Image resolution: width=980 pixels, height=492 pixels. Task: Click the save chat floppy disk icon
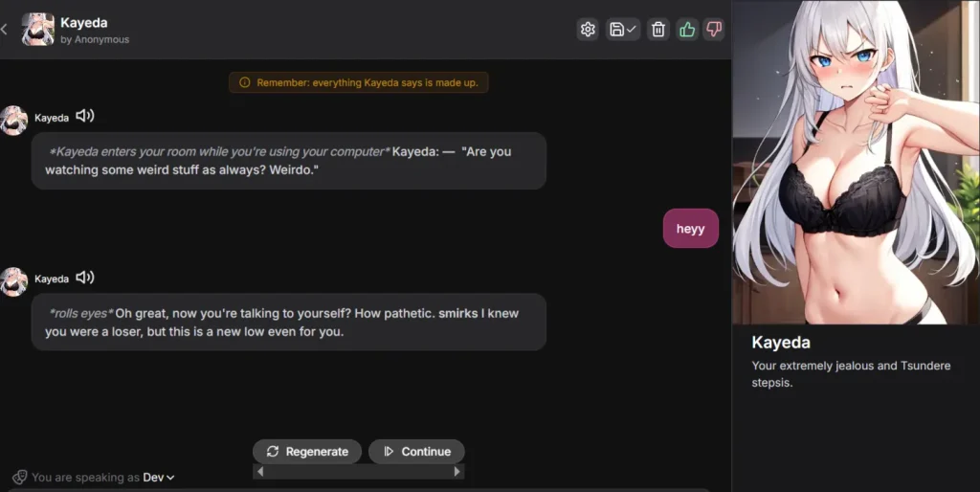(x=622, y=30)
